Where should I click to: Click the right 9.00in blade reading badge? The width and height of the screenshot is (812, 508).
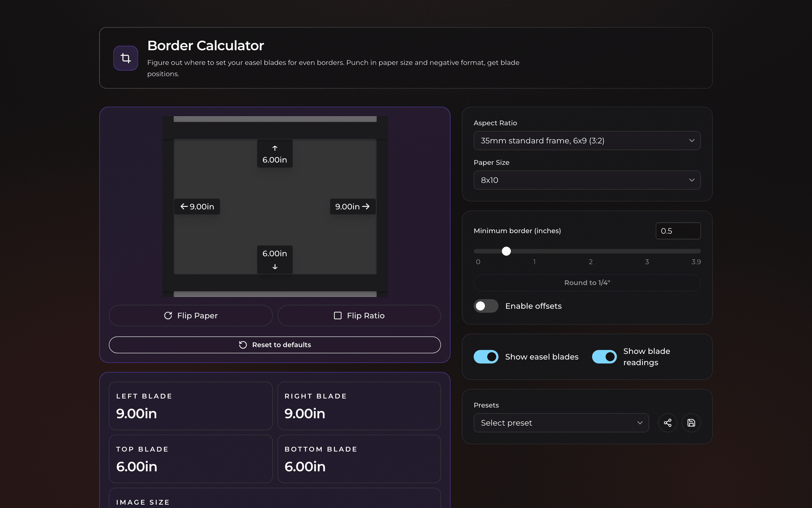coord(353,206)
